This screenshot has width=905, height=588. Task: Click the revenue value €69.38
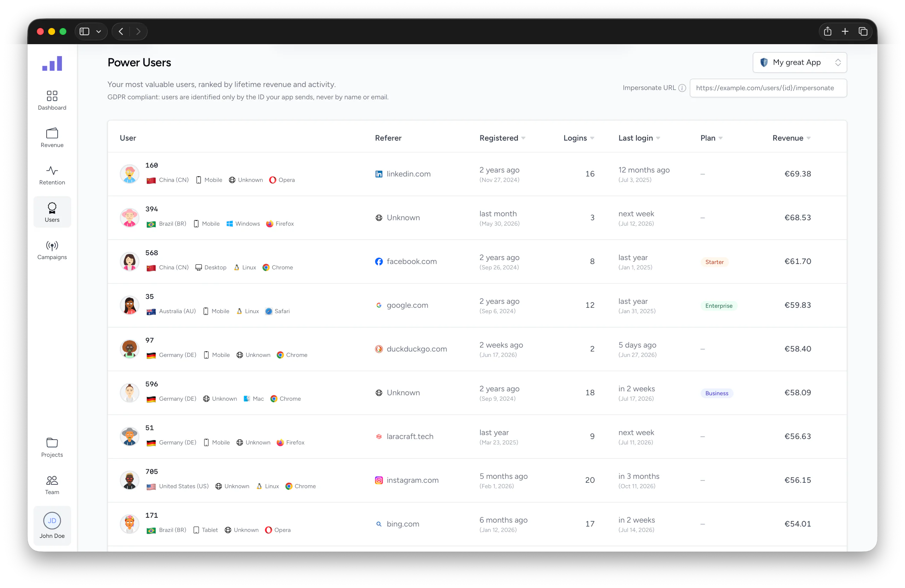pos(798,174)
